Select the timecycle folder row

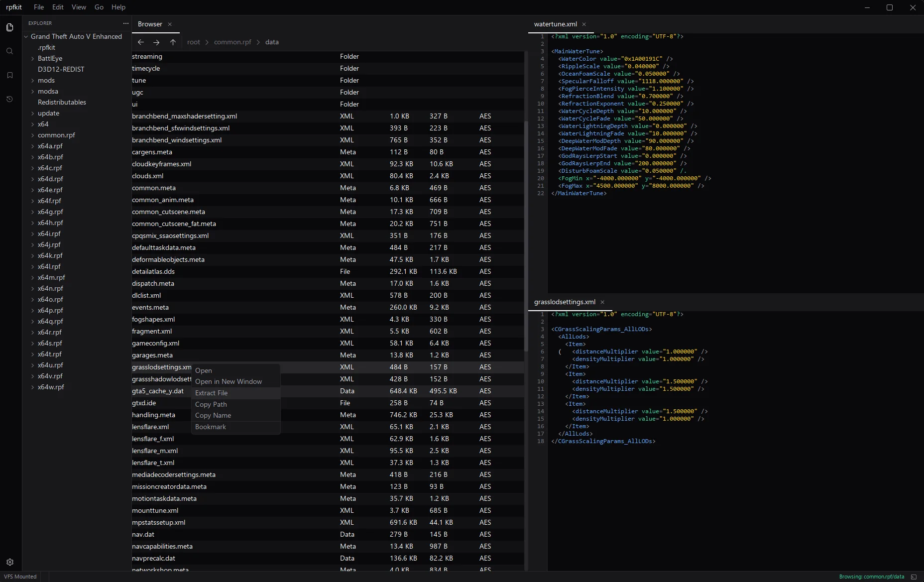pos(328,68)
